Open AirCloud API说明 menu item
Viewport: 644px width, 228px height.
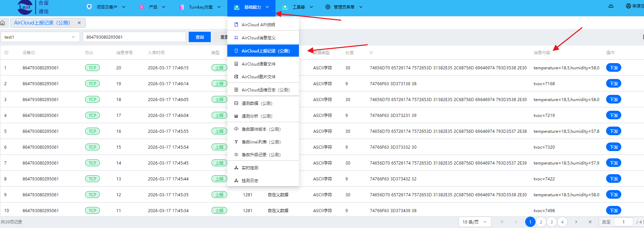[x=263, y=24]
